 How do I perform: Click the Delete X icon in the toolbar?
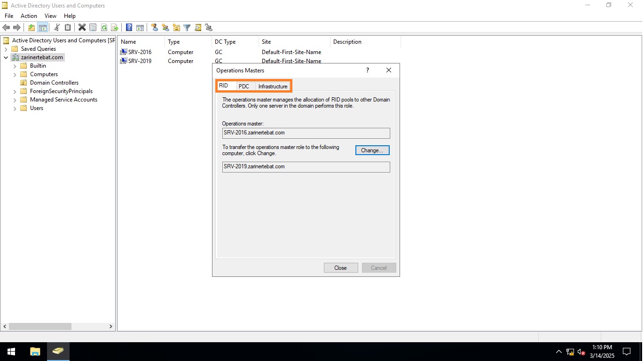tap(82, 28)
